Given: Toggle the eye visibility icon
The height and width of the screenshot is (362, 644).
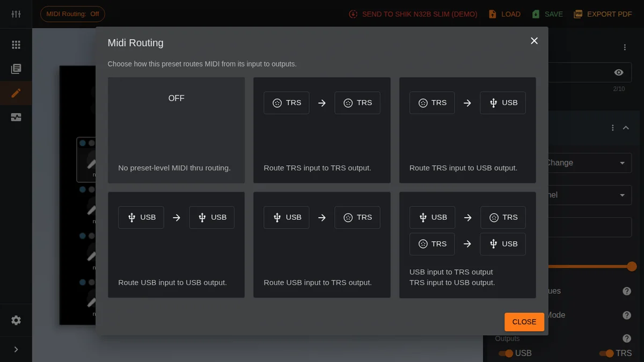Looking at the screenshot, I should click(619, 72).
